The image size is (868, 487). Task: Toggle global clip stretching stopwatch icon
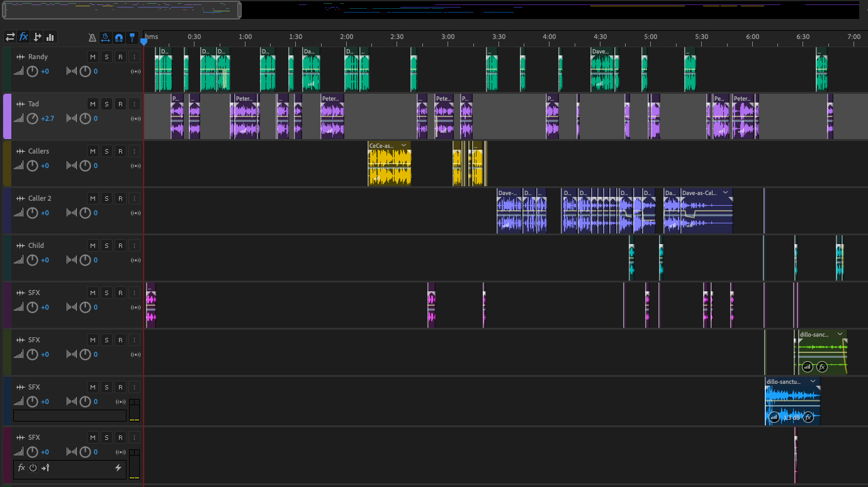point(106,38)
